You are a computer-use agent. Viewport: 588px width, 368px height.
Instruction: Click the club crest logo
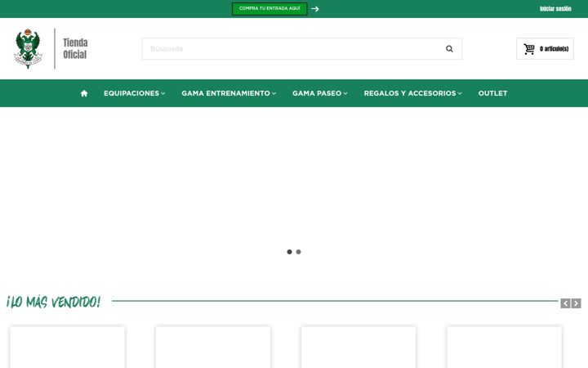pyautogui.click(x=28, y=48)
